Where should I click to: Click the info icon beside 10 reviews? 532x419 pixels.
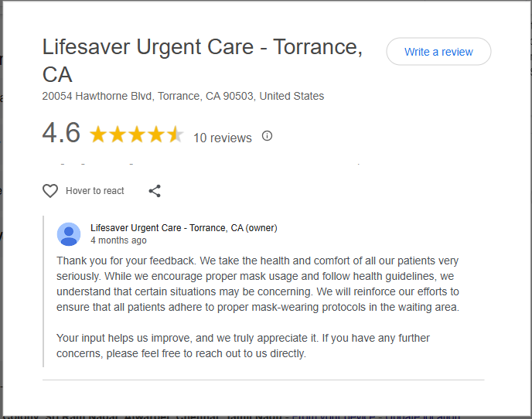(268, 136)
